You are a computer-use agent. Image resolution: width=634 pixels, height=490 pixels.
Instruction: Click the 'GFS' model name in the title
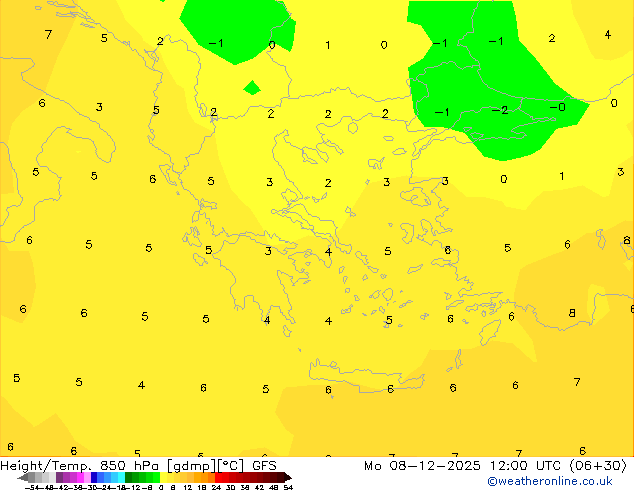point(264,466)
